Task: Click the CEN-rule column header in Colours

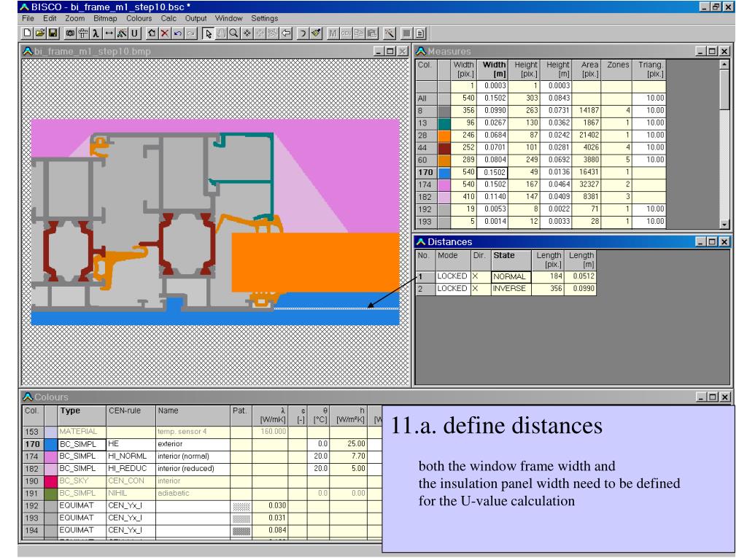Action: 131,415
